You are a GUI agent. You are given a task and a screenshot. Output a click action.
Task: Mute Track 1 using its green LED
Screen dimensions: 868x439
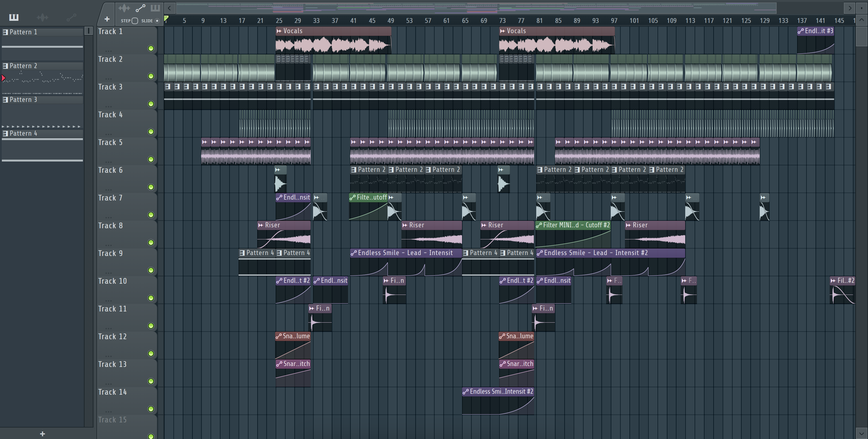point(151,49)
